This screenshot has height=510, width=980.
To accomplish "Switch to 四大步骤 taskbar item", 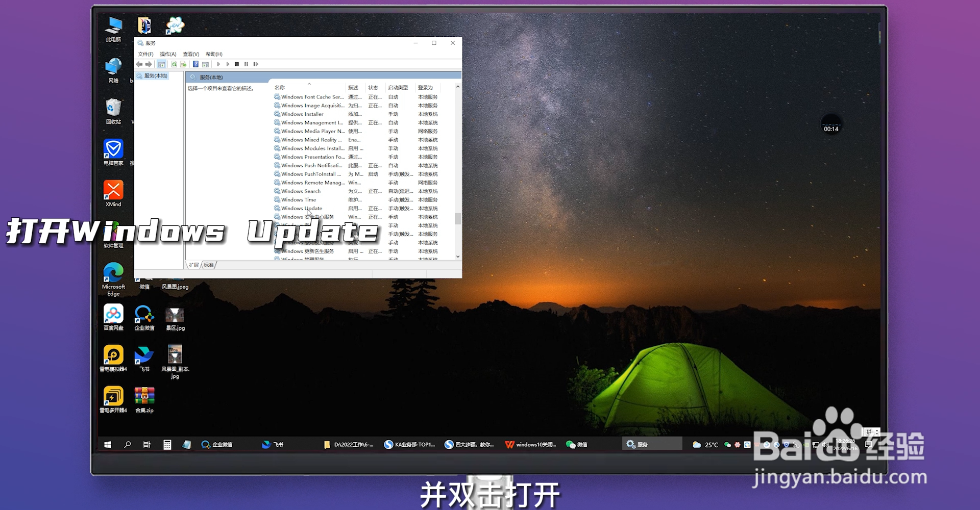I will click(x=470, y=445).
